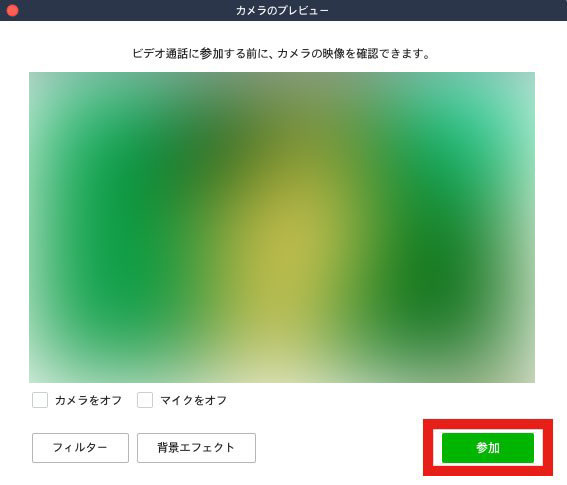Click the blurred camera preview image
Image resolution: width=567 pixels, height=485 pixels.
point(282,227)
